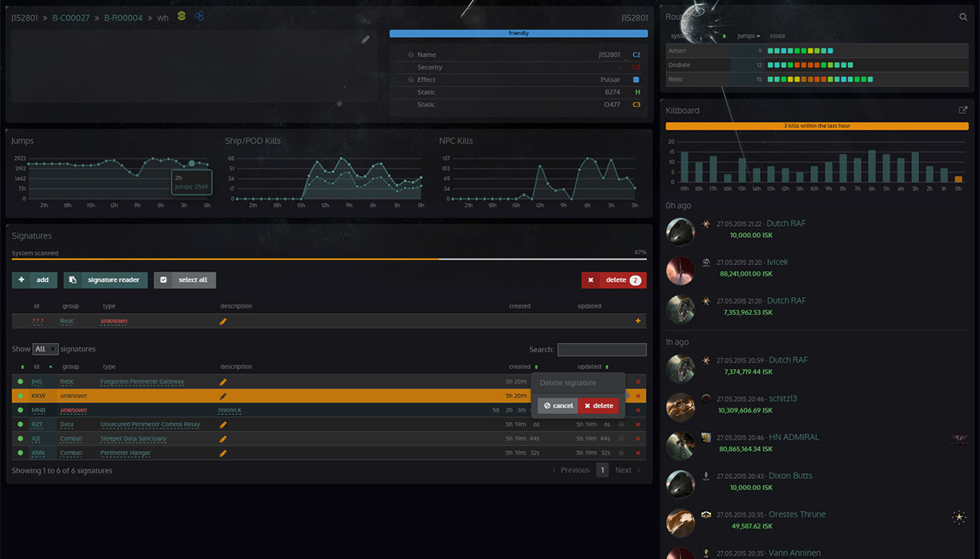The width and height of the screenshot is (980, 559).
Task: Open Killboard external link icon
Action: pyautogui.click(x=963, y=111)
